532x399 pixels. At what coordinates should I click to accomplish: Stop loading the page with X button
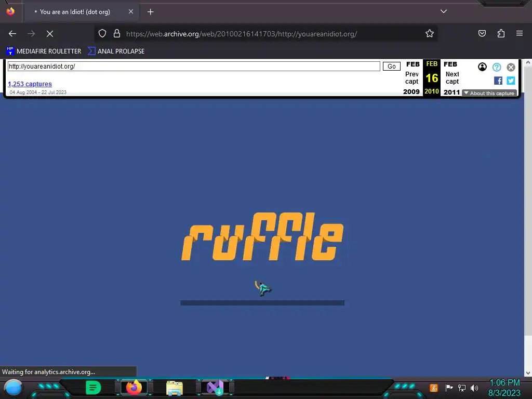coord(50,34)
